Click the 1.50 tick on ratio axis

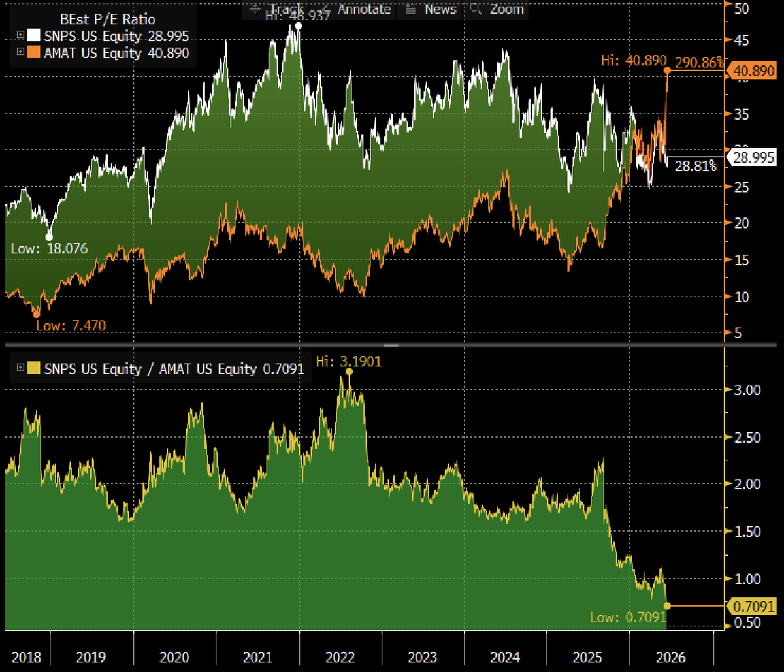tap(747, 532)
